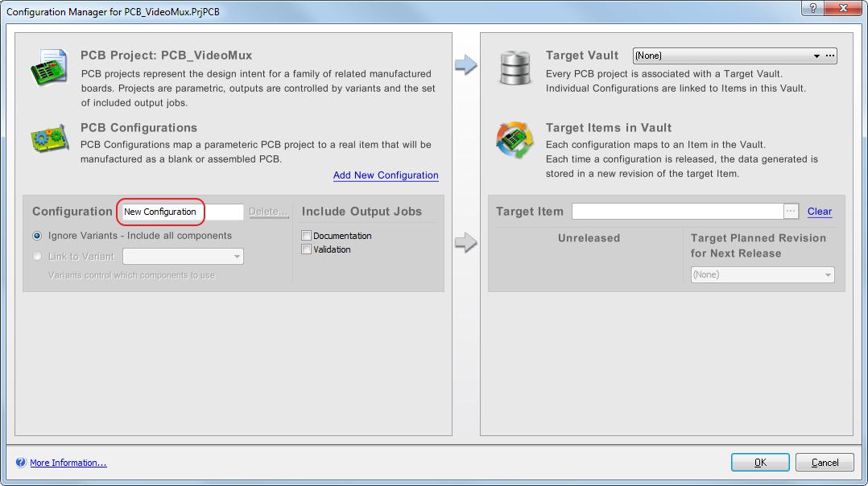Click the gray arrow beside Output Jobs
Screen dimensions: 868x486
click(x=466, y=241)
